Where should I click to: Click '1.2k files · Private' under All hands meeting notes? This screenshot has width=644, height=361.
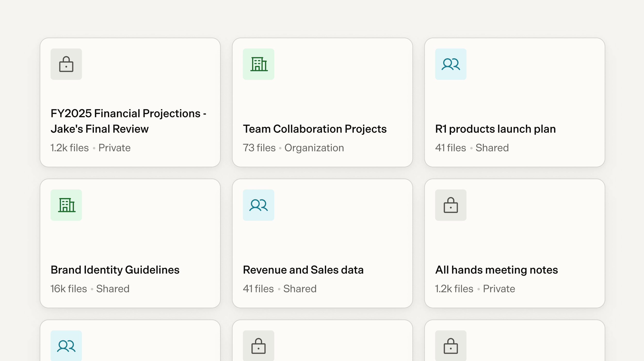click(x=475, y=289)
